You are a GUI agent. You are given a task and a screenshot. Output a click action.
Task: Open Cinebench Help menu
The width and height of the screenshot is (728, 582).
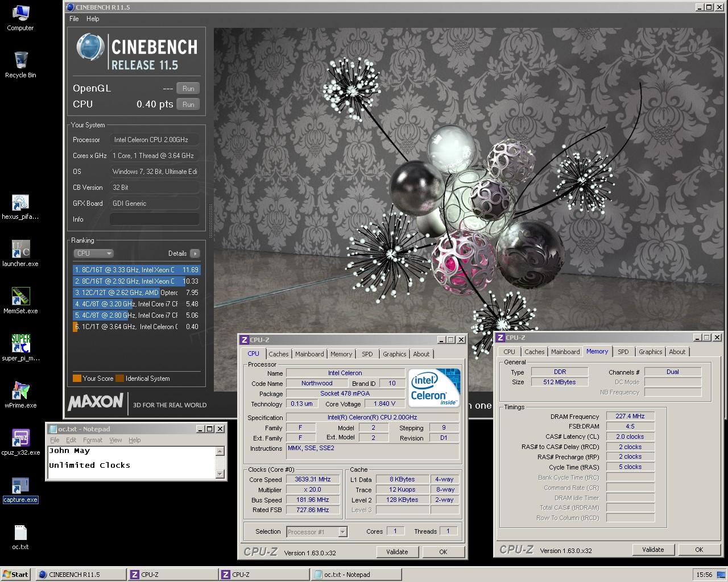pos(93,19)
